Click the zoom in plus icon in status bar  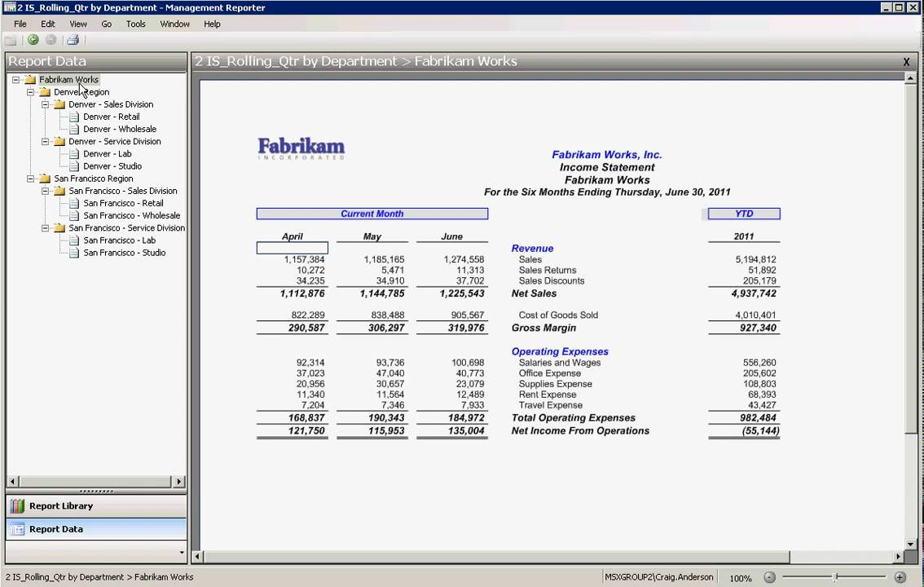click(900, 577)
